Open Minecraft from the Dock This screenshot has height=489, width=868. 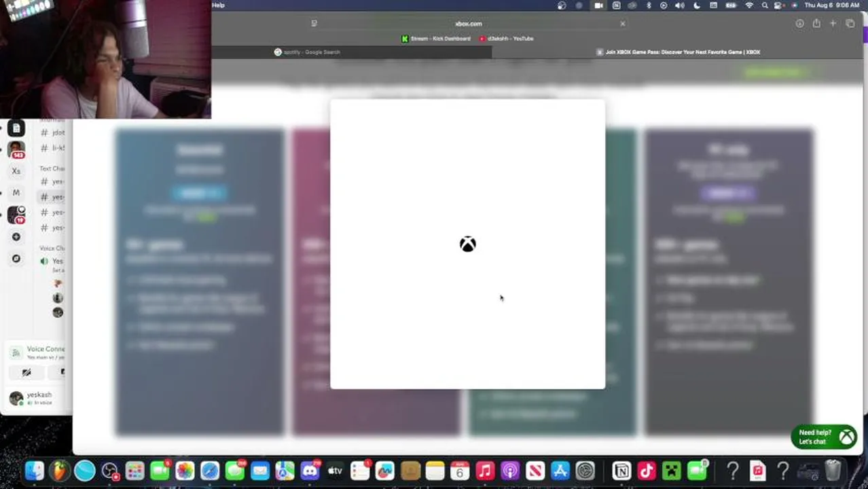[x=672, y=471]
